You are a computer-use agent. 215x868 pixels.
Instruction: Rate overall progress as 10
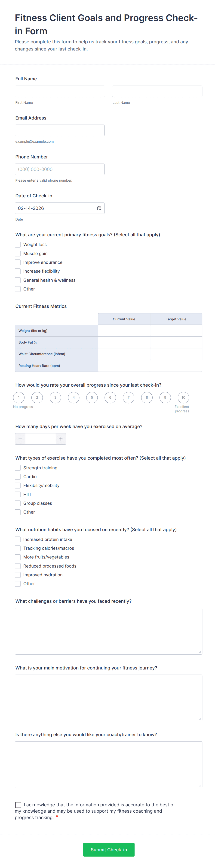[x=183, y=398]
